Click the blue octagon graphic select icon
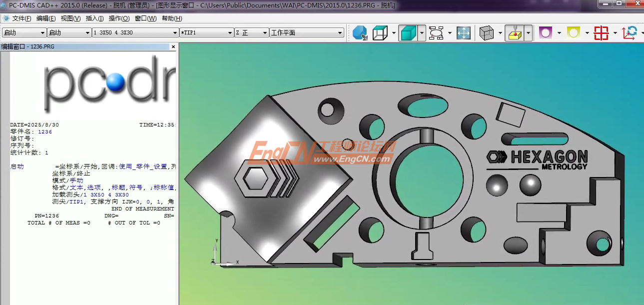 [360, 33]
